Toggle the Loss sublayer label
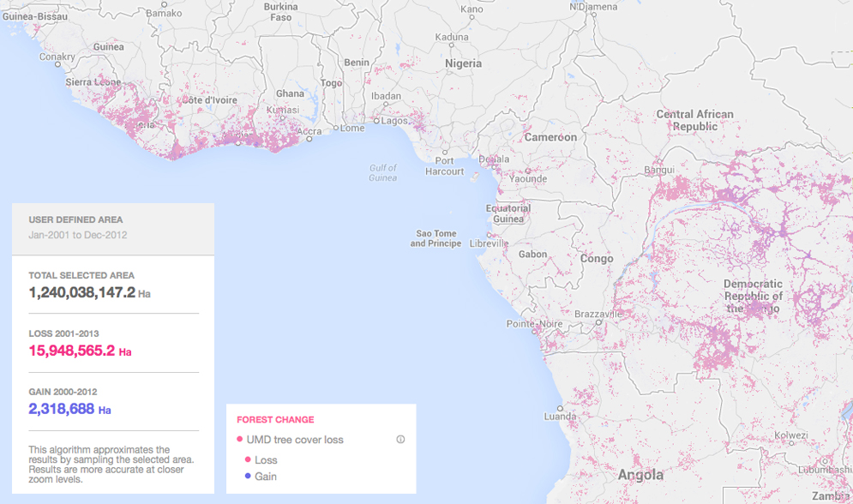This screenshot has height=504, width=853. [x=266, y=460]
